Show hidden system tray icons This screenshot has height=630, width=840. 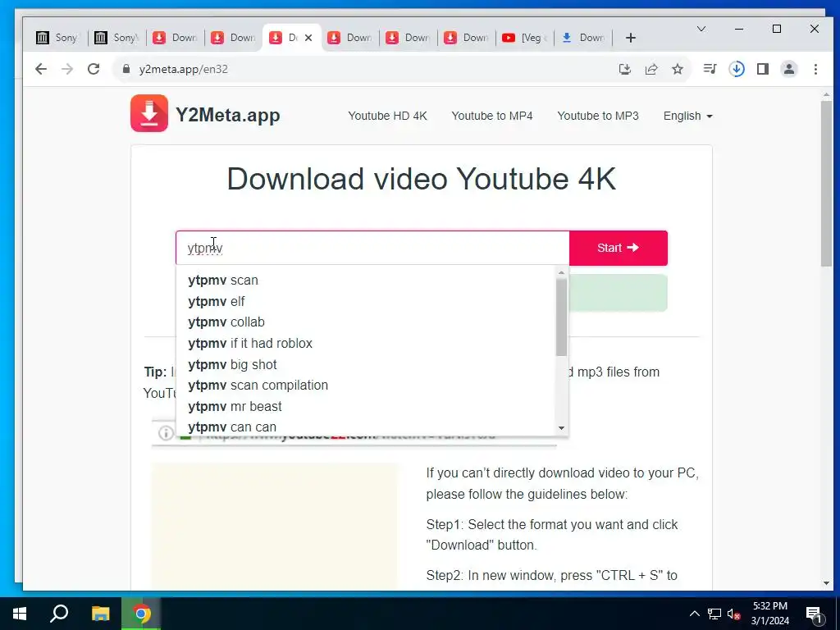[x=694, y=614]
